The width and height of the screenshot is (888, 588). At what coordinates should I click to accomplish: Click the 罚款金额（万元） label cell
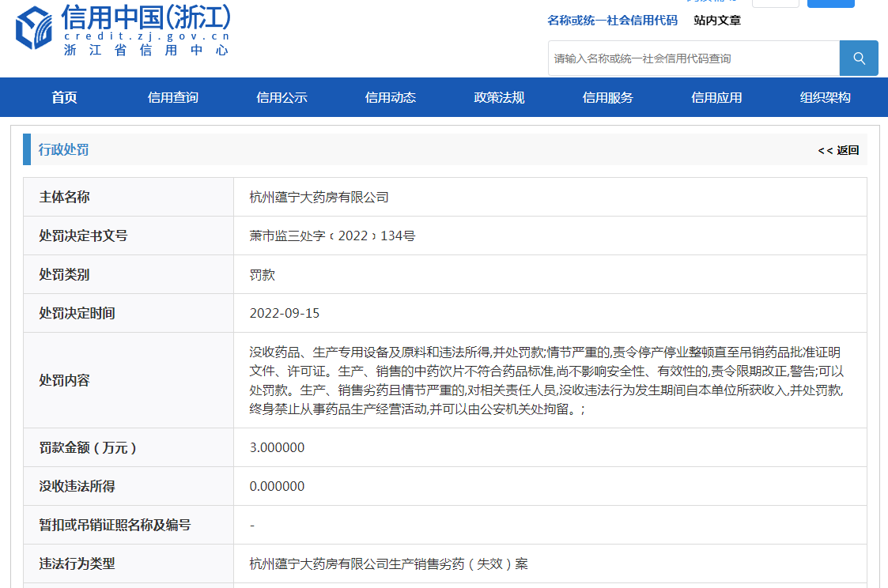click(x=129, y=447)
